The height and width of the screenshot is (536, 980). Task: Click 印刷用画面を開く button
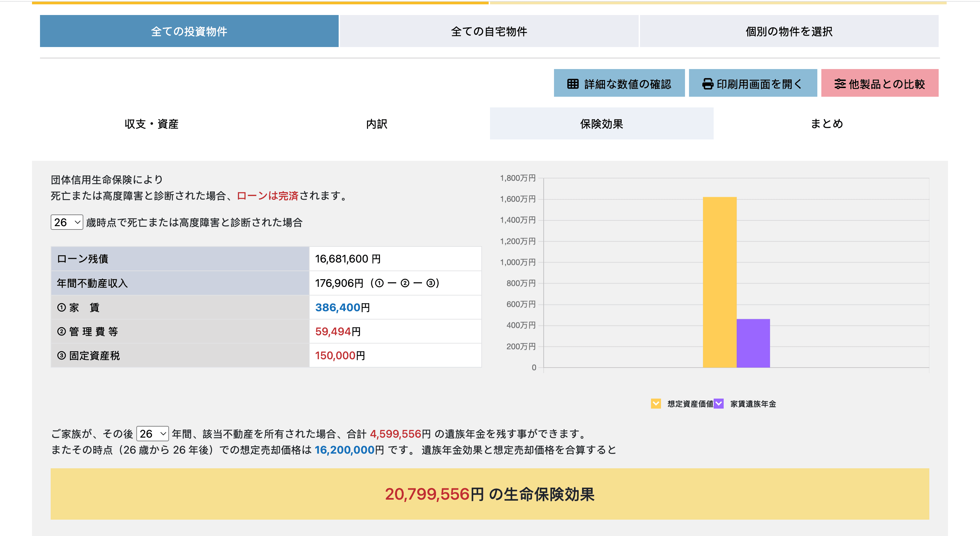tap(753, 83)
